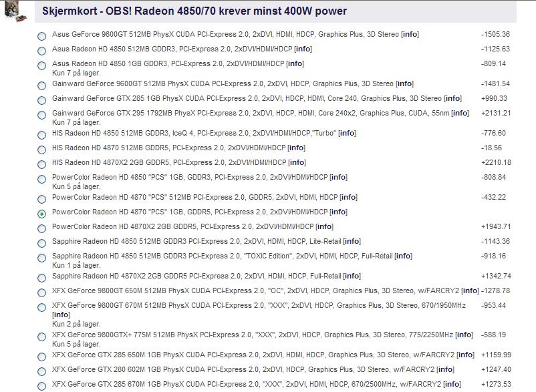Open info link for HIS HD 4850 IceQ 4
This screenshot has height=392, width=536.
[347, 133]
